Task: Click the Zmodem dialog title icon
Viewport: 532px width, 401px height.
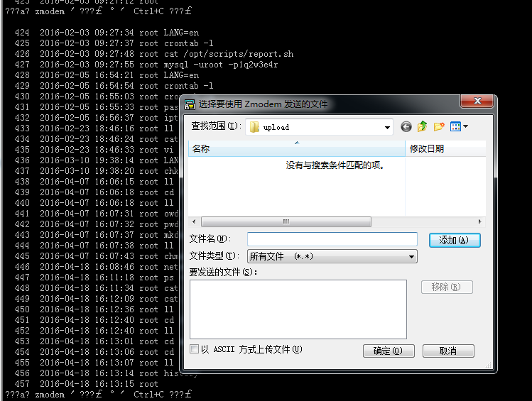Action: coord(190,104)
